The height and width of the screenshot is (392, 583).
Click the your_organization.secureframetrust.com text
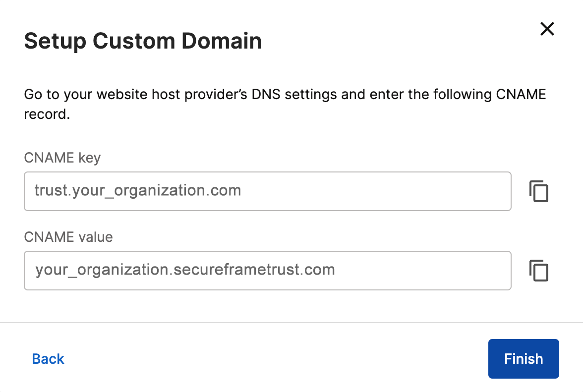pyautogui.click(x=185, y=270)
